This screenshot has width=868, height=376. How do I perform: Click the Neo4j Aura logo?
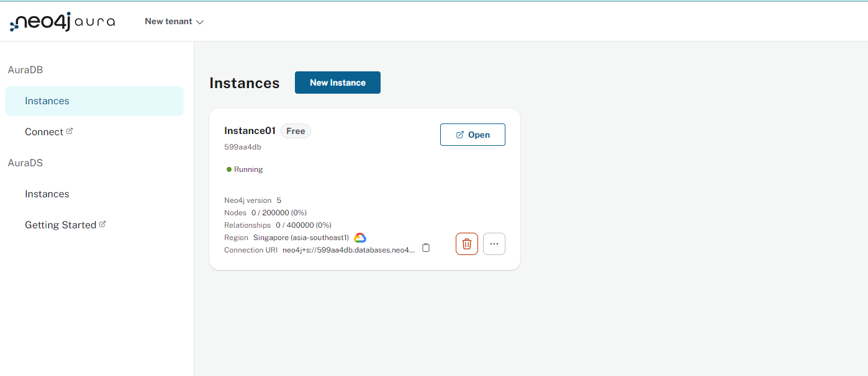click(x=62, y=20)
